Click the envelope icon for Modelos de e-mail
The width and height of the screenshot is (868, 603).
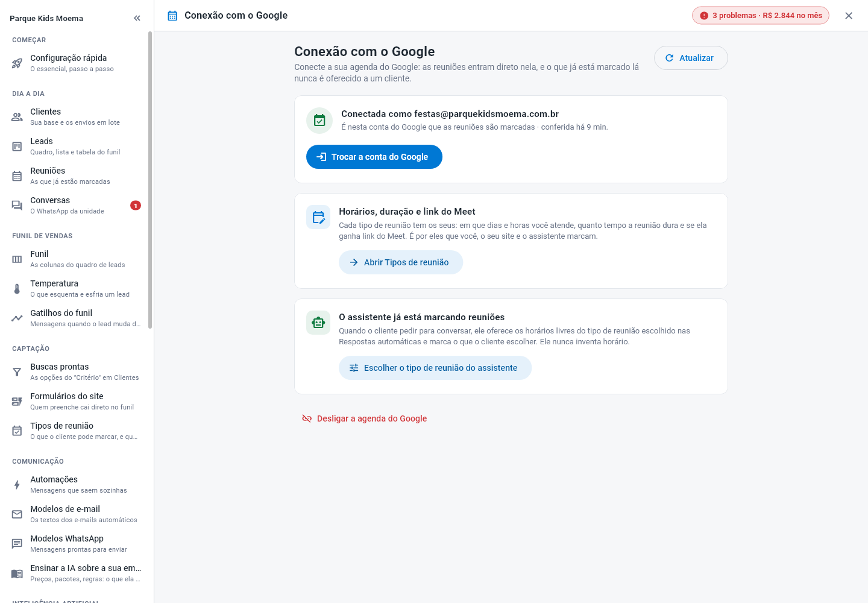(x=17, y=514)
